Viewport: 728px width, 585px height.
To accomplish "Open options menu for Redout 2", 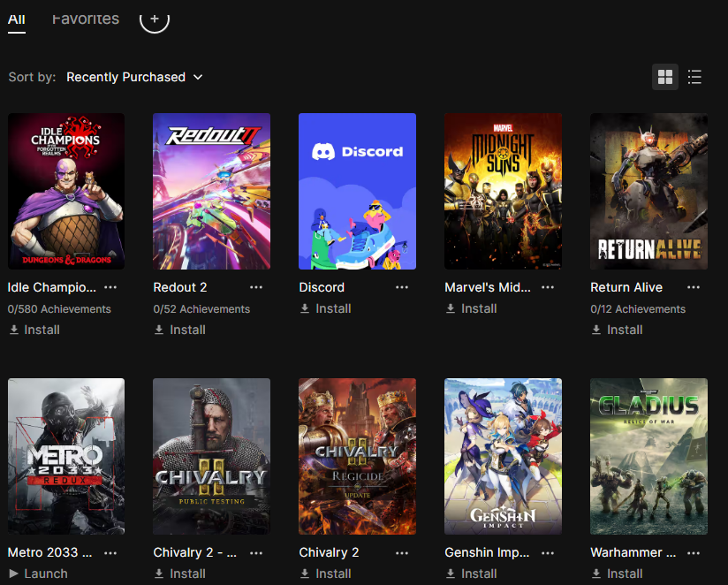I will click(x=256, y=287).
